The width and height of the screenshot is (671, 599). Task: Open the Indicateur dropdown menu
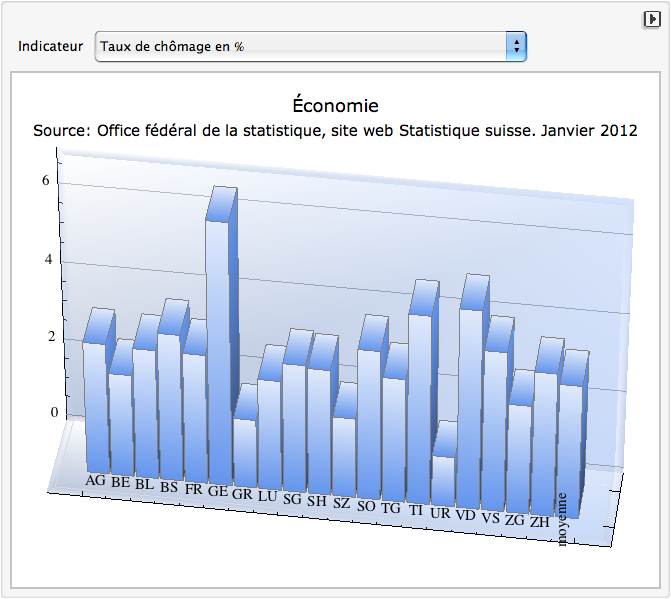pyautogui.click(x=310, y=46)
